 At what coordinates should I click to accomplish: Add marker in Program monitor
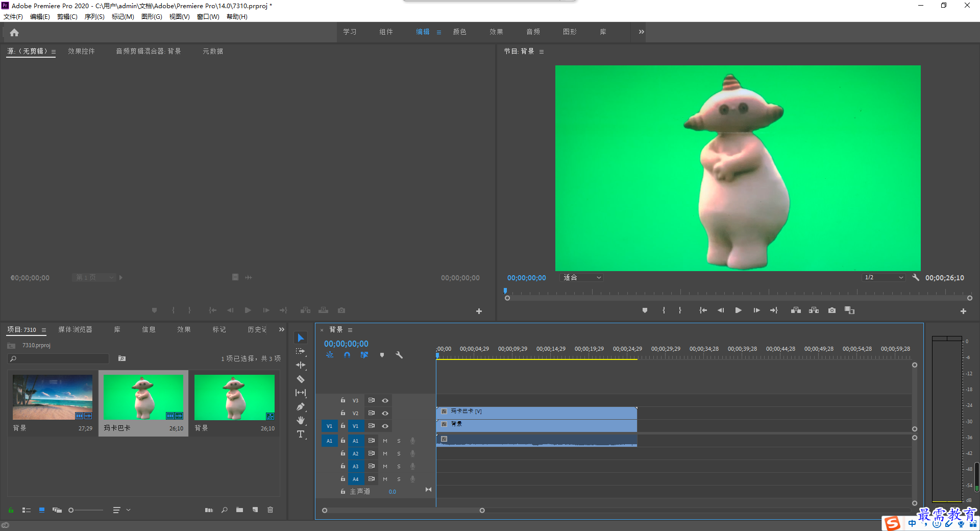[645, 310]
